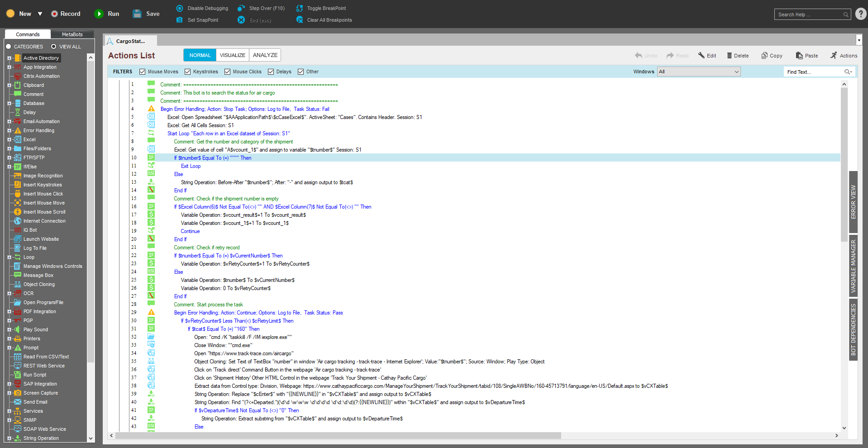Open the Windows filter dropdown
This screenshot has height=448, width=868.
tap(699, 71)
